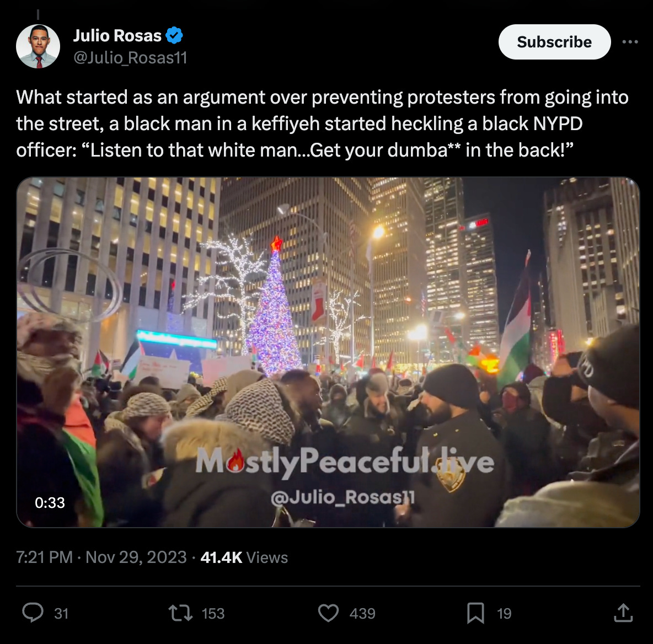653x644 pixels.
Task: Click the 19 bookmarks count
Action: [504, 614]
